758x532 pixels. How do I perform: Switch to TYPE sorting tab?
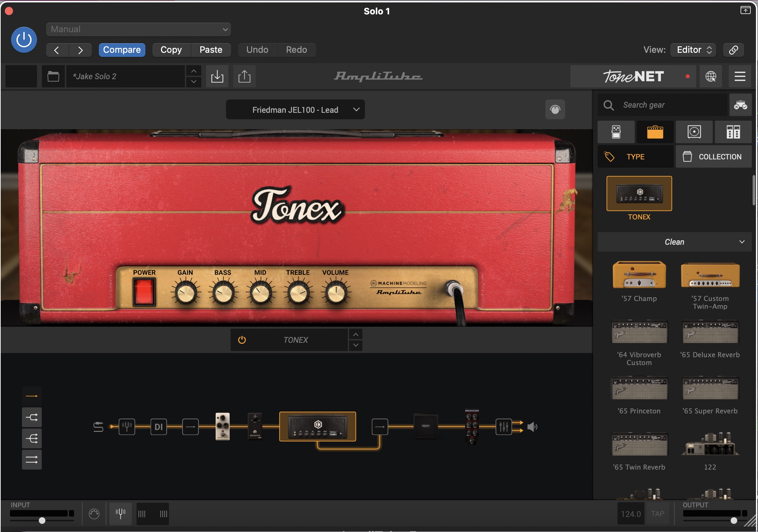point(636,157)
